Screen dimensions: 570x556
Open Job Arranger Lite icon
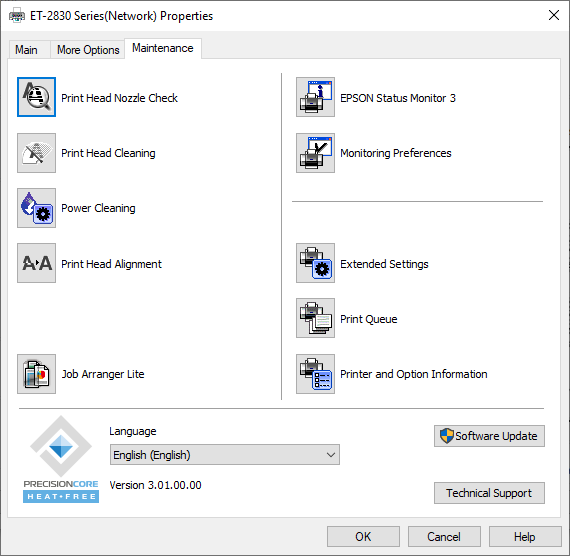pos(36,374)
